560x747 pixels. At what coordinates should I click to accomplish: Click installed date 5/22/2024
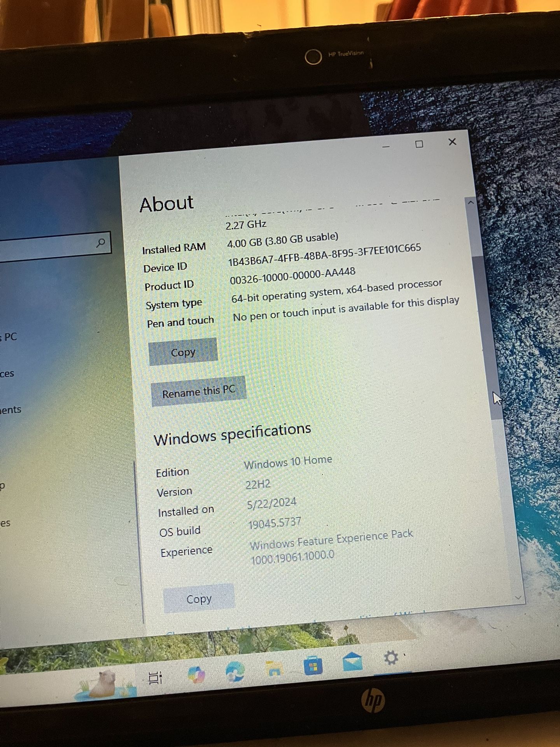(x=272, y=503)
